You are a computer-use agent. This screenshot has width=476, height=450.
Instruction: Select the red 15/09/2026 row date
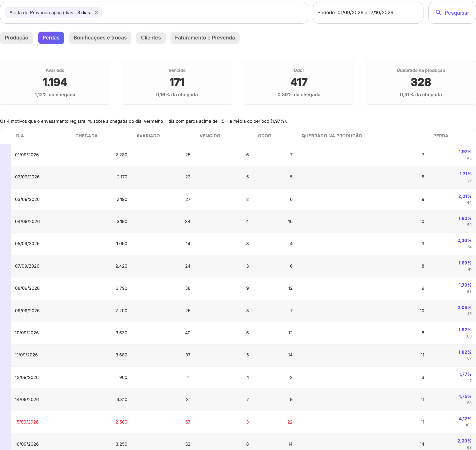tap(27, 422)
